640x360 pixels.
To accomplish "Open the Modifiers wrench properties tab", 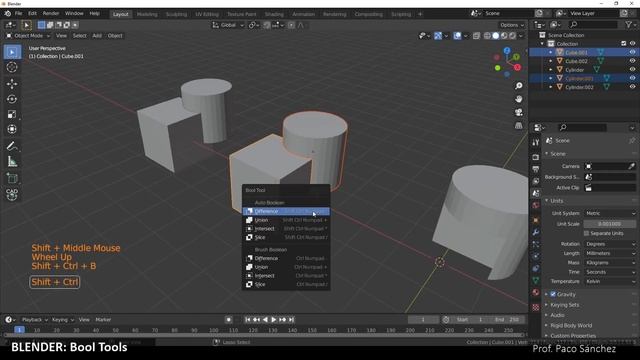I will pyautogui.click(x=536, y=232).
